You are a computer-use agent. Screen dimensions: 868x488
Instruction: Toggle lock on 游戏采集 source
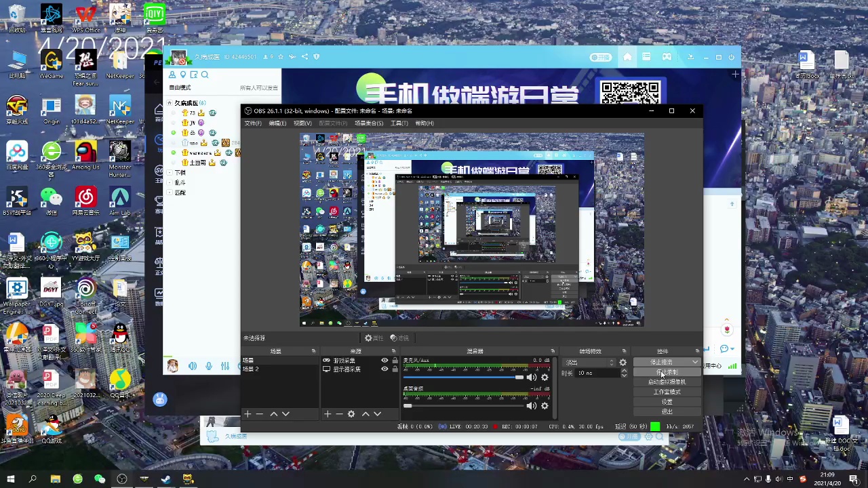click(395, 361)
